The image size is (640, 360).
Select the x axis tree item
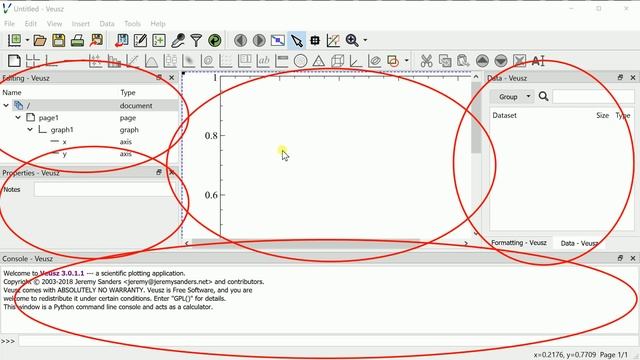point(64,142)
